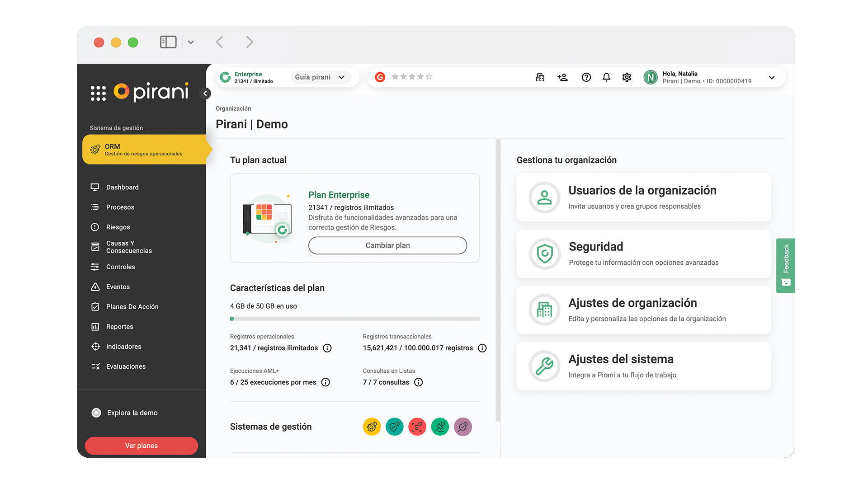Click the settings gear icon in the top bar
This screenshot has width=868, height=488.
(627, 77)
